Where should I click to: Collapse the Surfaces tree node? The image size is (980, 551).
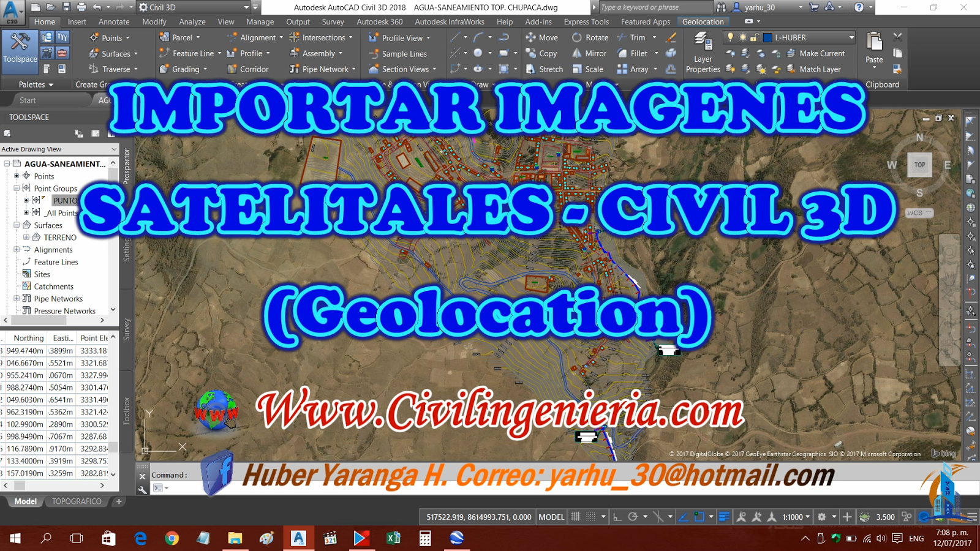pyautogui.click(x=17, y=225)
